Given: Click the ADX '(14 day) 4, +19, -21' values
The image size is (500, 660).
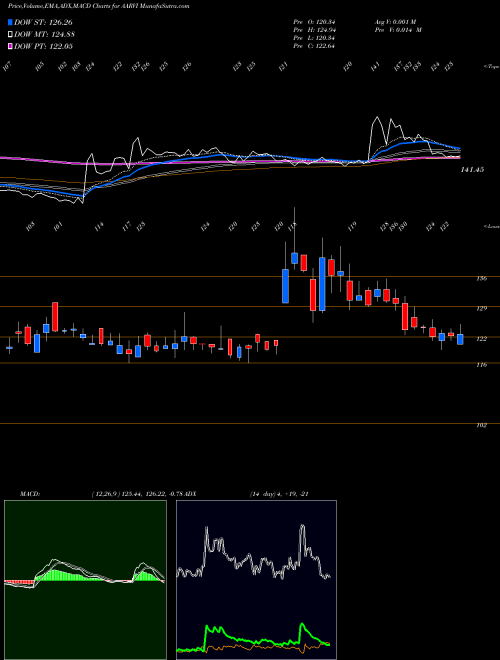Looking at the screenshot, I should tap(279, 494).
